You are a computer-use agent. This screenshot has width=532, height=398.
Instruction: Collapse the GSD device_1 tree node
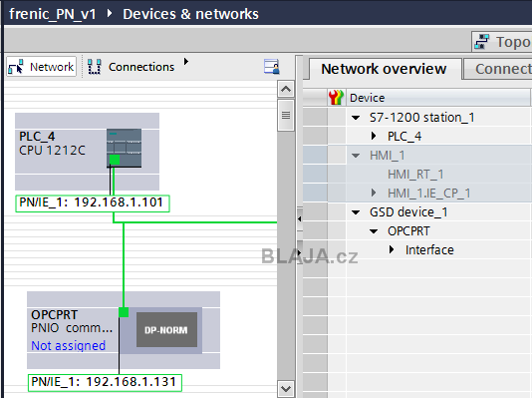tap(356, 212)
